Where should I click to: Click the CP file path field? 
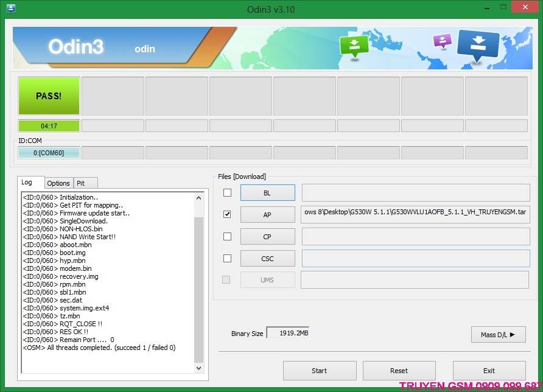tap(416, 237)
